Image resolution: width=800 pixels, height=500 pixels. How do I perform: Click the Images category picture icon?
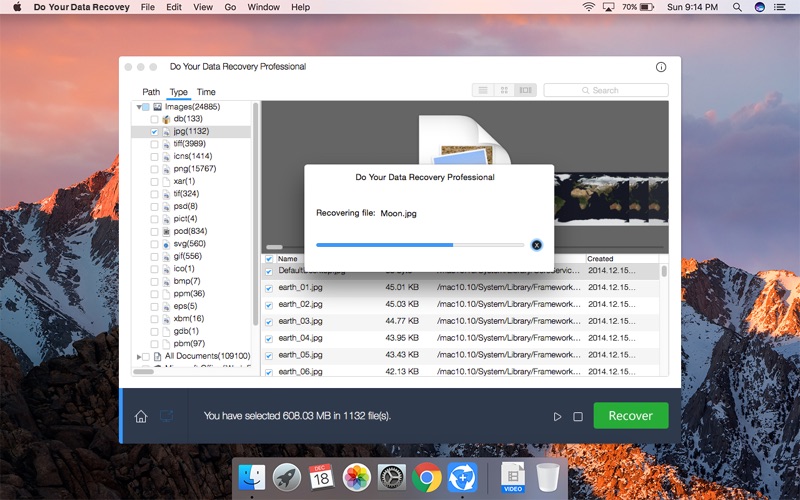[x=158, y=107]
